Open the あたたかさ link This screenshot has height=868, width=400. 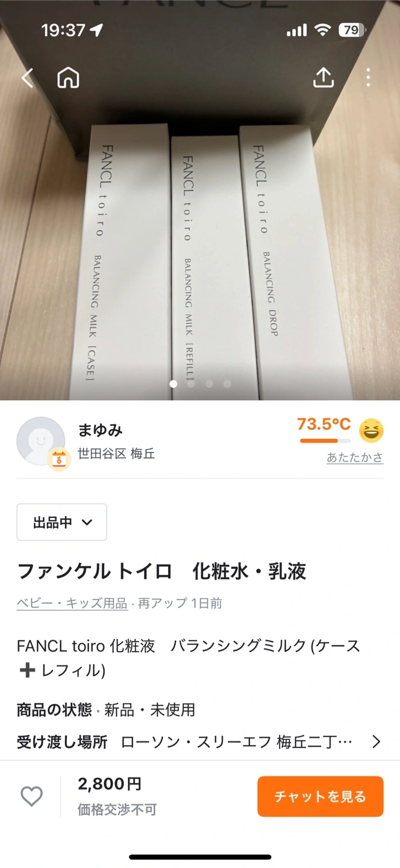(x=355, y=458)
